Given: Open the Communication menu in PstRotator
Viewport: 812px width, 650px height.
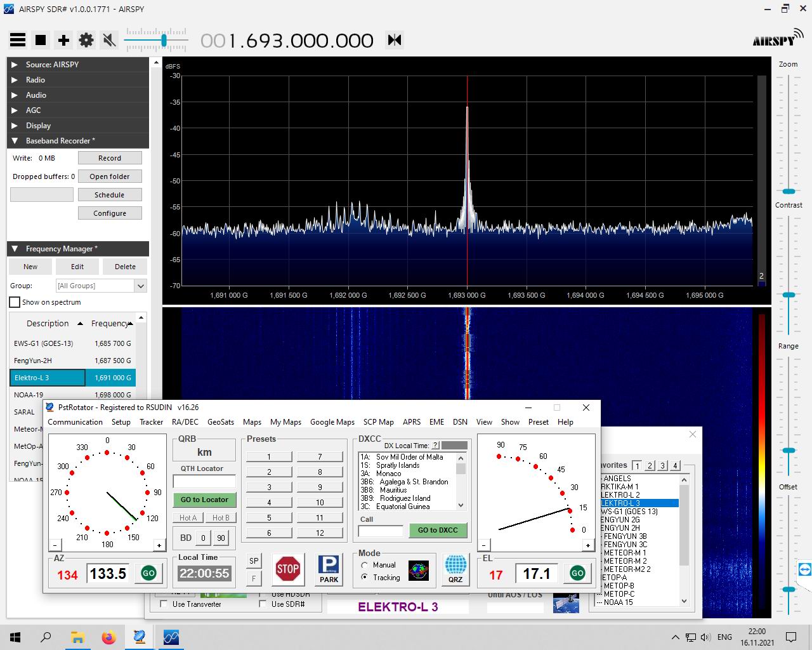Looking at the screenshot, I should click(75, 422).
